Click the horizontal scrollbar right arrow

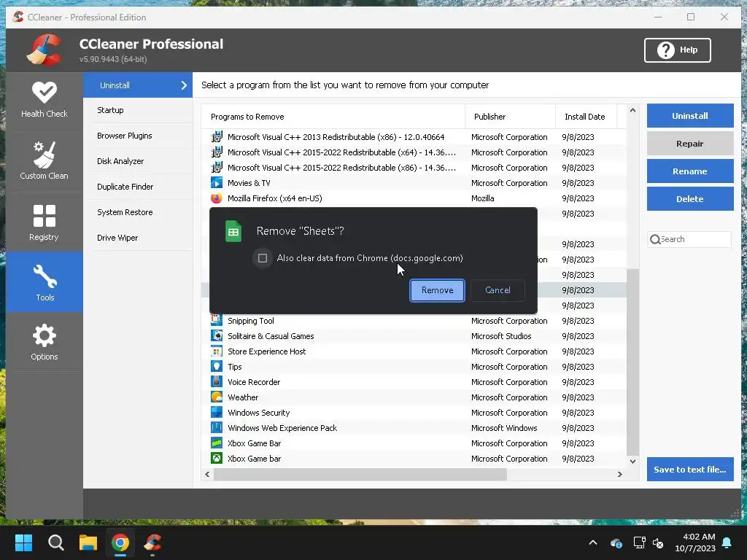click(x=620, y=474)
